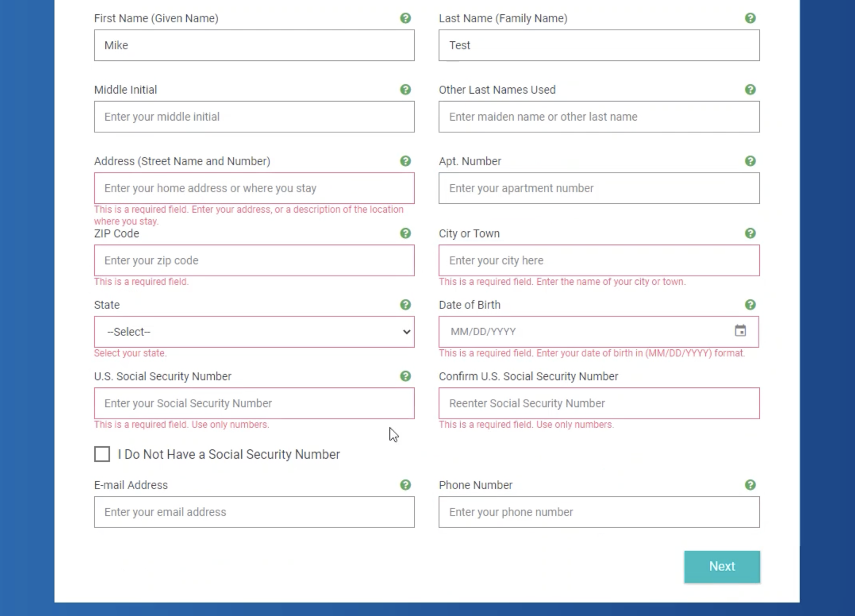The image size is (855, 616).
Task: Click Social Security Number help icon
Action: 405,376
